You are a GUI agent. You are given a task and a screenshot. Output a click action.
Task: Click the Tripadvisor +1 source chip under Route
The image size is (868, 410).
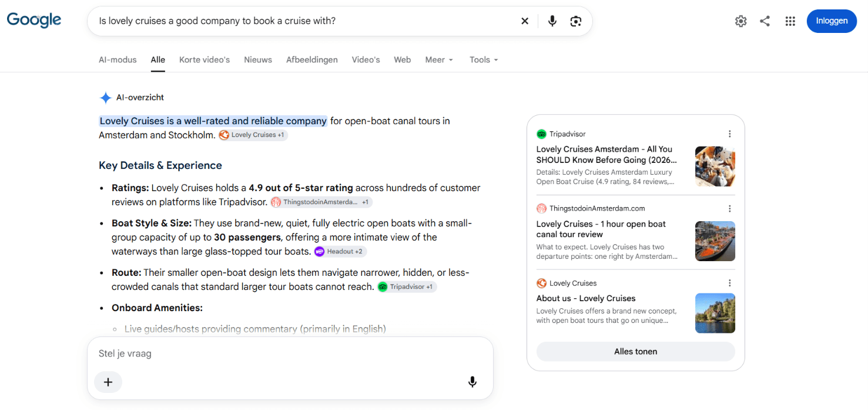pos(407,287)
